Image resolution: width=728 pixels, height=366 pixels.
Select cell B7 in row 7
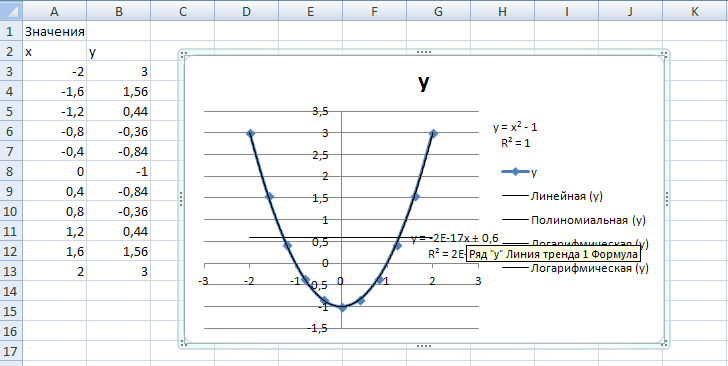pos(118,152)
